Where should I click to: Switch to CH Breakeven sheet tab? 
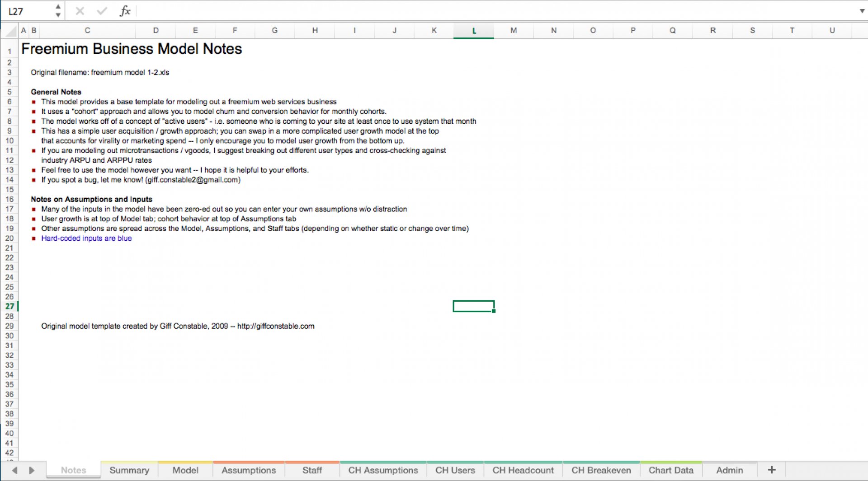[601, 470]
